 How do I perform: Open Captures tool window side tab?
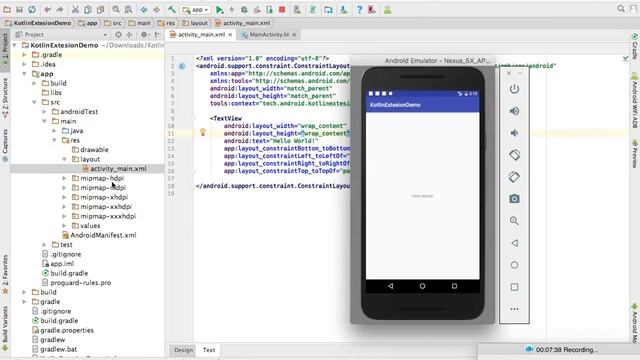(x=5, y=145)
